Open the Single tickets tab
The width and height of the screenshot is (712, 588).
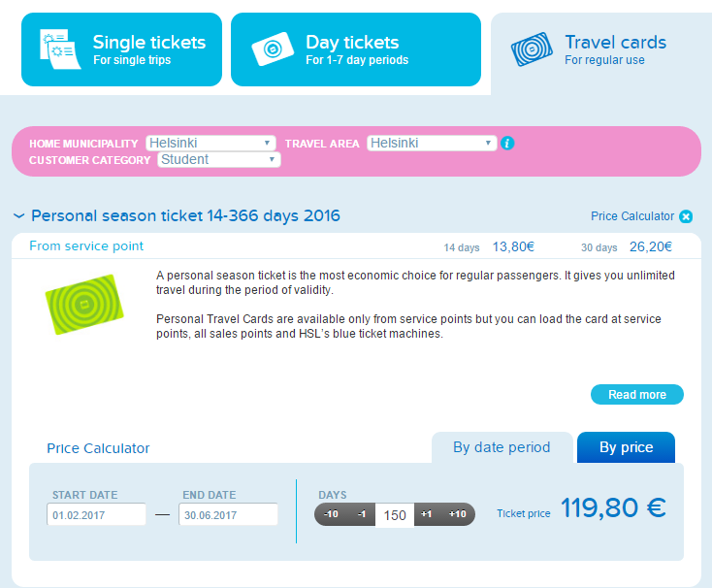coord(121,49)
